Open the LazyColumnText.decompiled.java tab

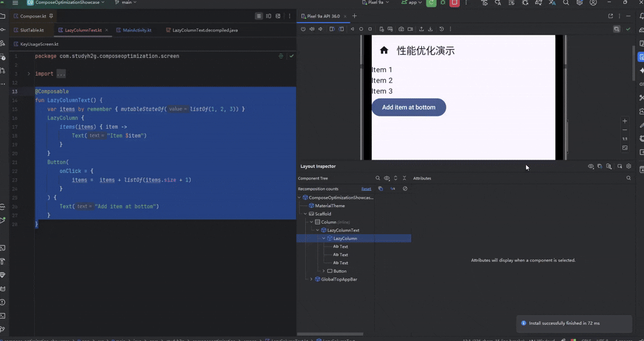click(x=202, y=30)
